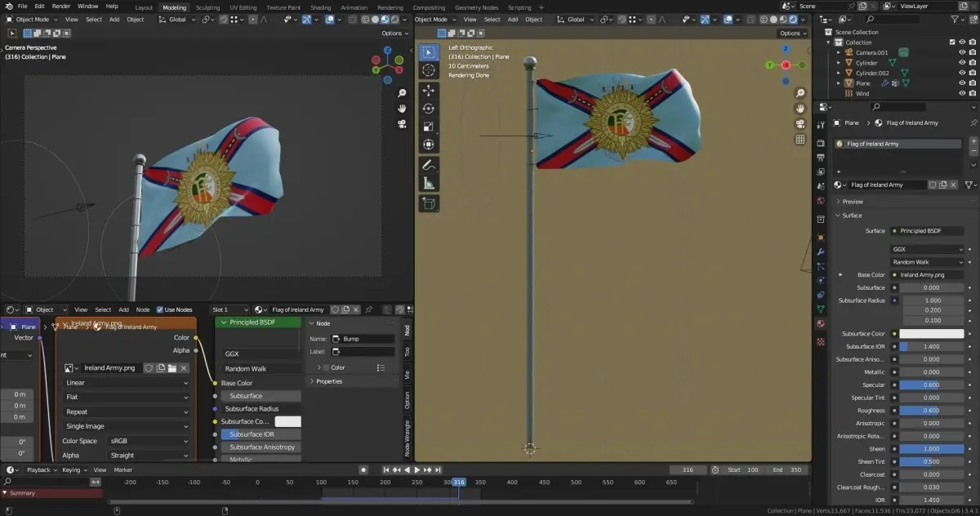Open Linear interpolation dropdown in image node
Image resolution: width=980 pixels, height=516 pixels.
point(127,382)
